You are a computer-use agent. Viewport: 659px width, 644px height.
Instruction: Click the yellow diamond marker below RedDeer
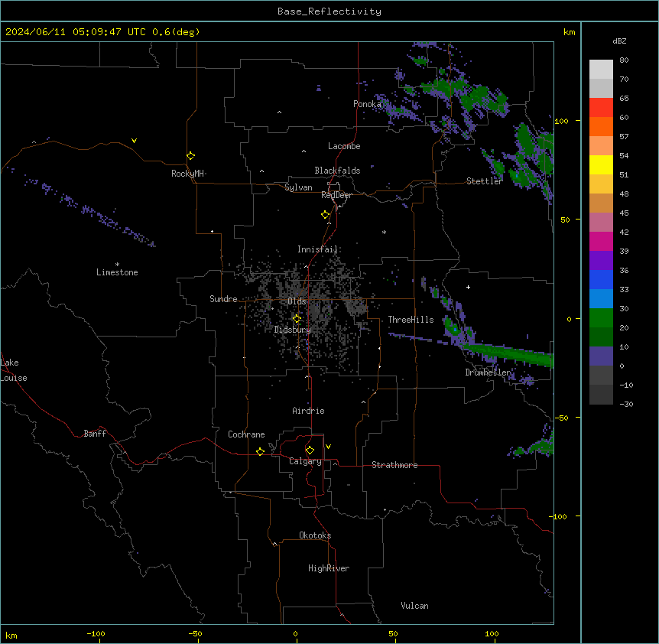click(x=326, y=215)
